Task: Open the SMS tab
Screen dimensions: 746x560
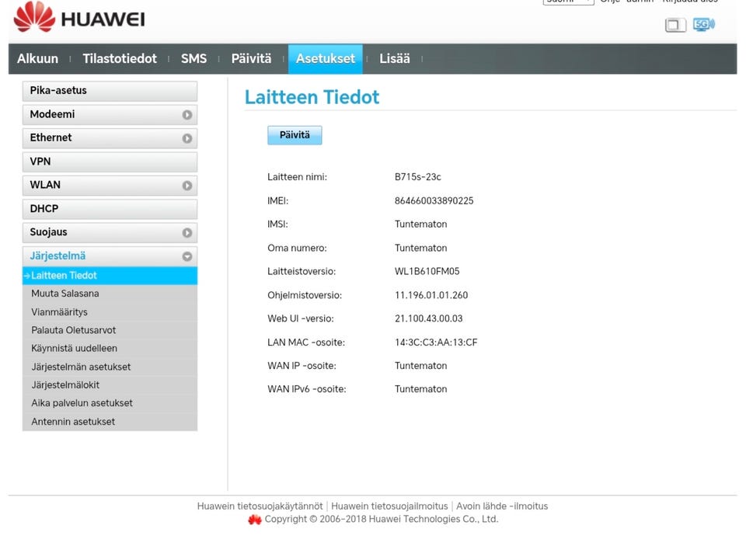Action: pos(193,58)
